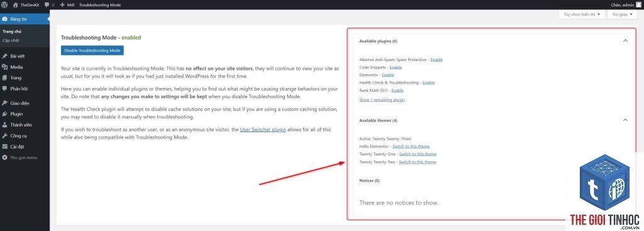Open the Mới (New) add menu
The image size is (644, 231).
[x=67, y=5]
